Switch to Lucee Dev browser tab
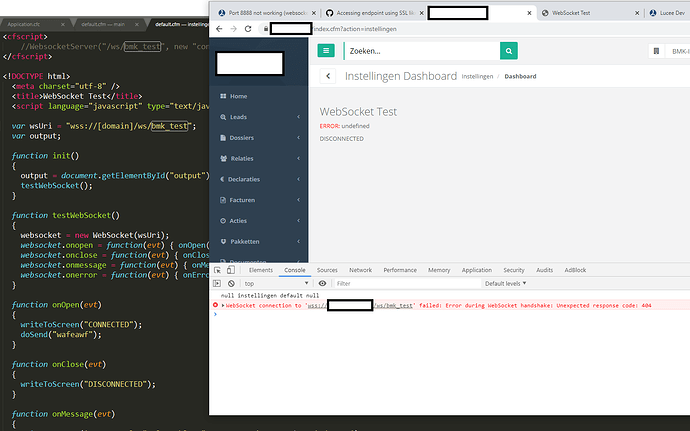Viewport: 690px width, 431px height. coord(672,13)
